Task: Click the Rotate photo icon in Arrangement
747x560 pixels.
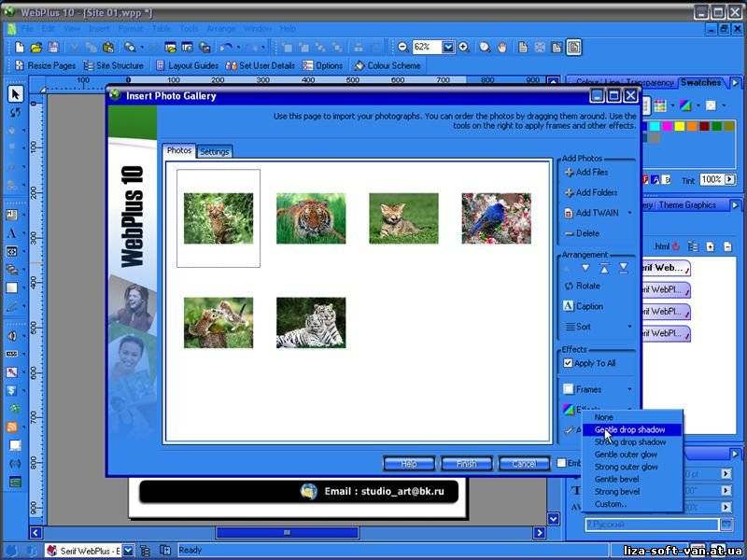Action: [x=569, y=287]
